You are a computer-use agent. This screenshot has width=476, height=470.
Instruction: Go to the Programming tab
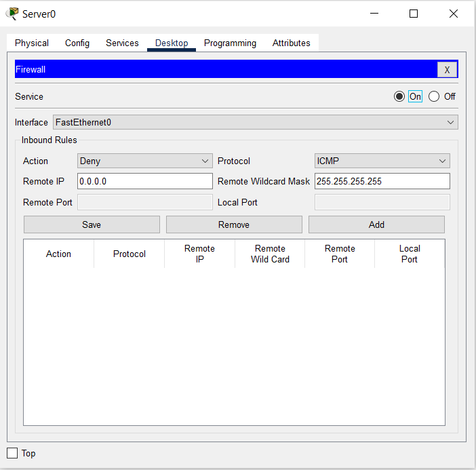coord(230,43)
